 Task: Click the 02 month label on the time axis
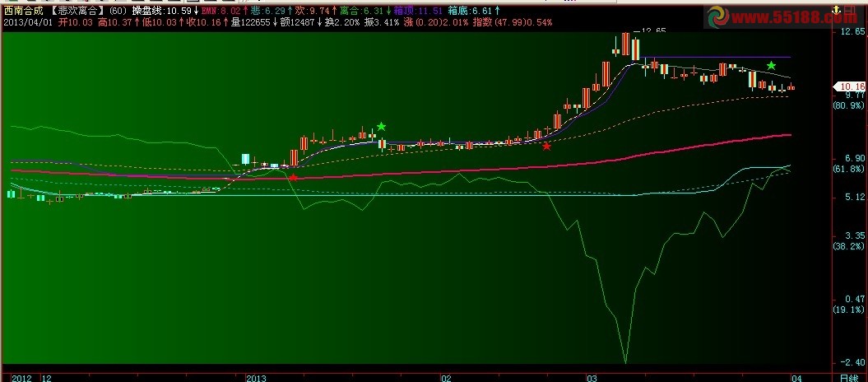[446, 378]
